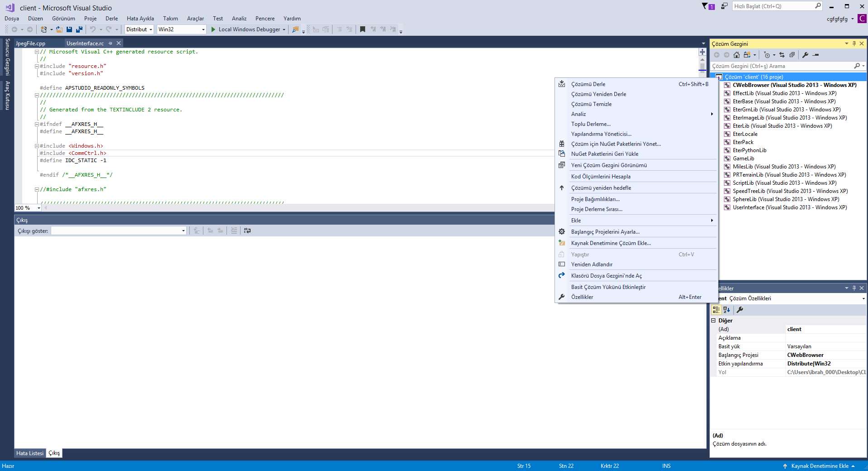Save the current file with the disk icon
868x471 pixels.
coord(69,29)
